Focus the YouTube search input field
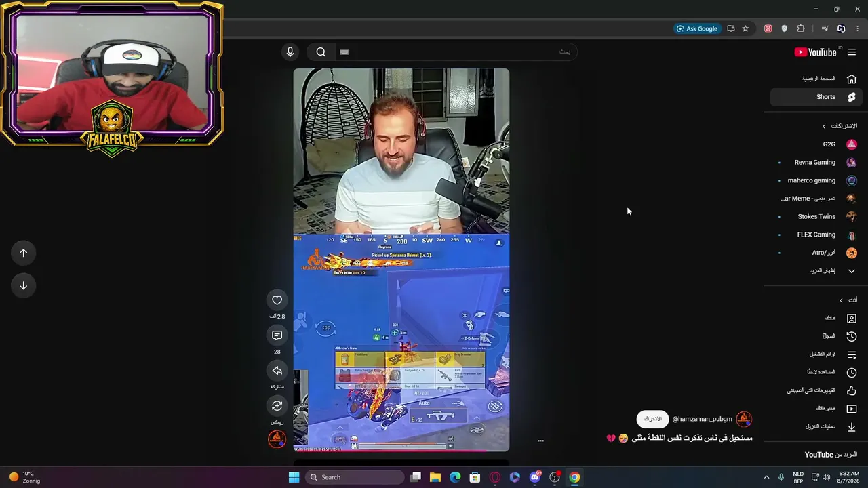Screen dimensions: 868x488 454,52
